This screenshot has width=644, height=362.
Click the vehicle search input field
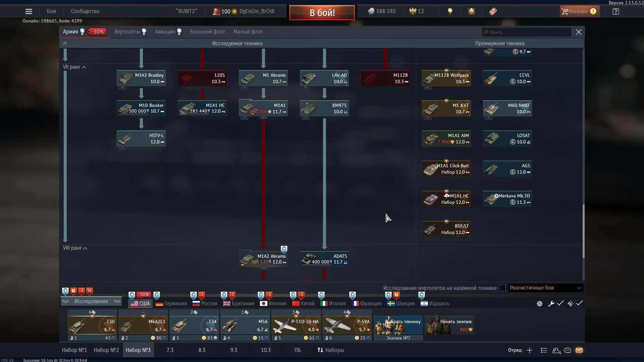(526, 32)
